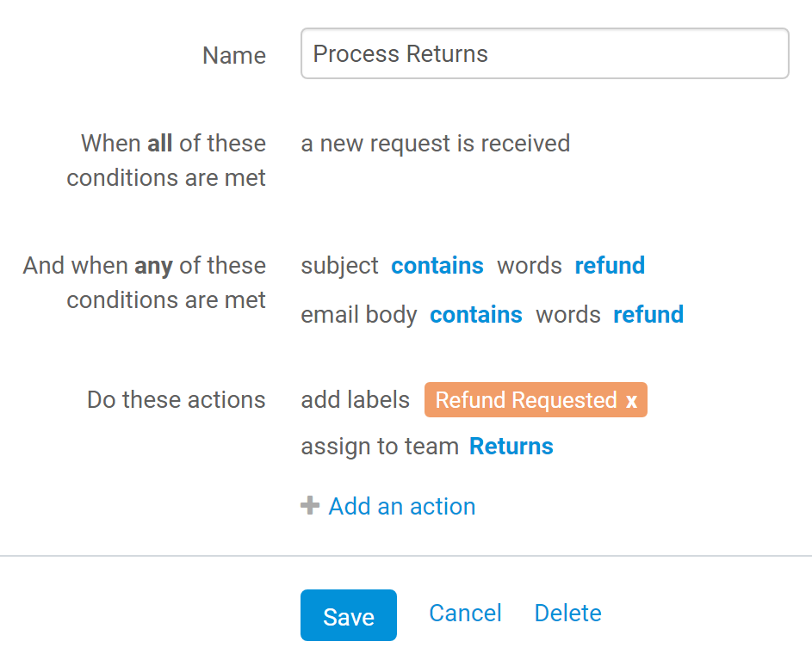Cancel editing the rule
812x666 pixels.
coord(465,614)
